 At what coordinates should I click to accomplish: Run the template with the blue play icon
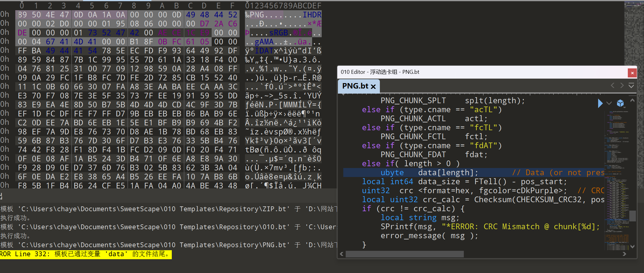600,103
